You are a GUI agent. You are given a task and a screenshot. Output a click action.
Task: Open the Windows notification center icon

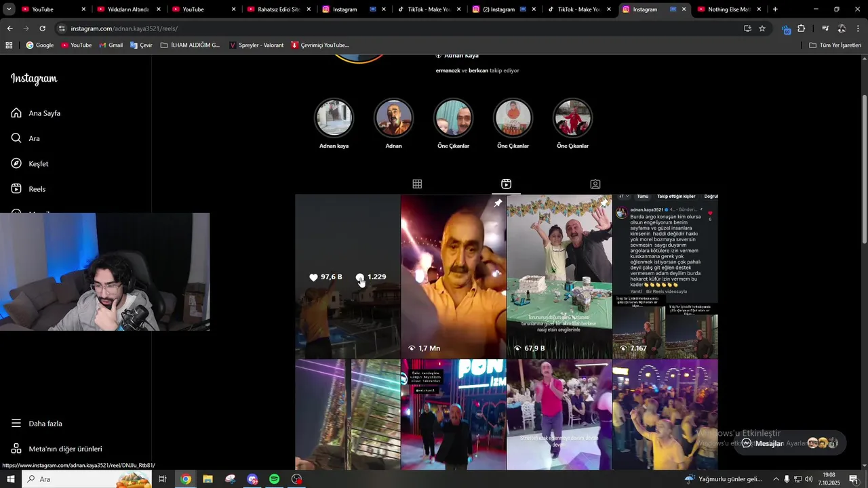point(853,479)
